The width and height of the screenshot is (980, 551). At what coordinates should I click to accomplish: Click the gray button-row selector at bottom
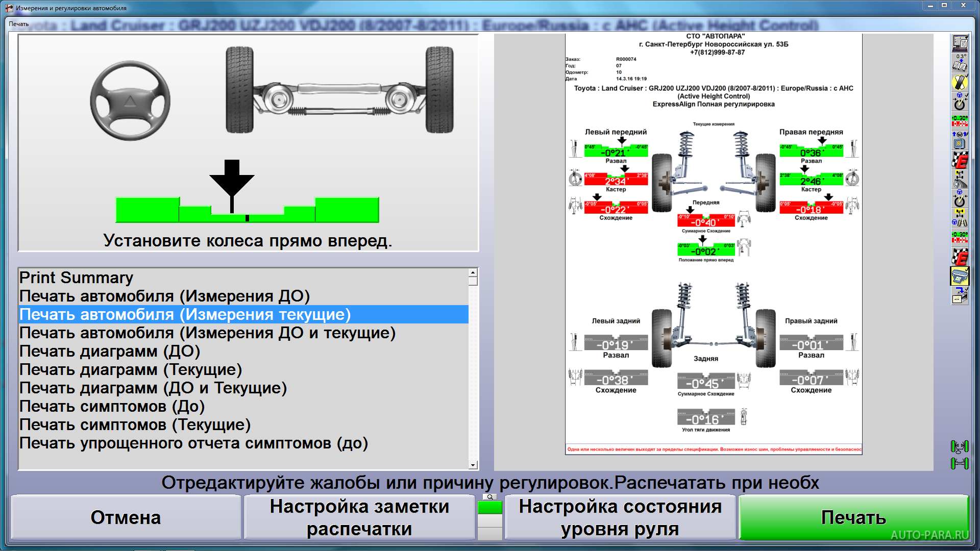coord(490,534)
